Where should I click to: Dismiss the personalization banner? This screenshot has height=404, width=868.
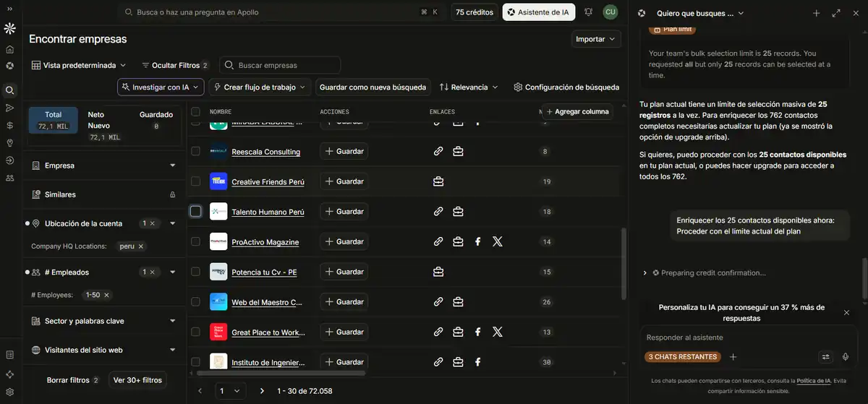coord(846,312)
